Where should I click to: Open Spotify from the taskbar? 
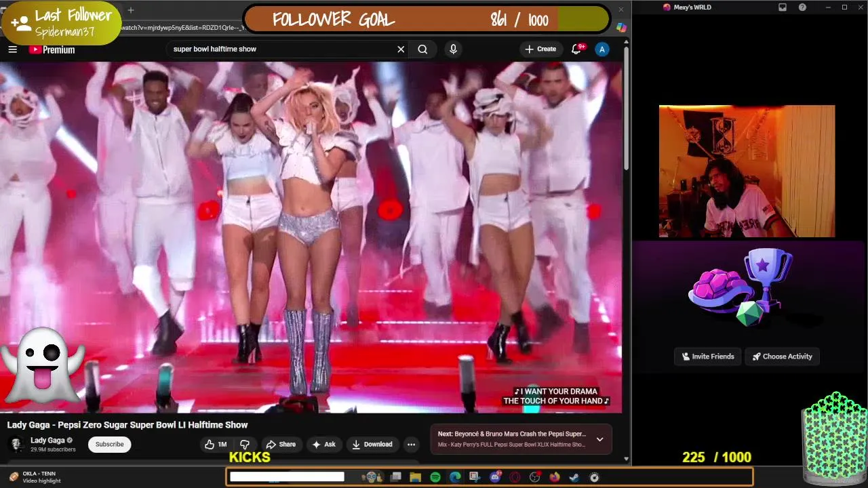pos(435,477)
